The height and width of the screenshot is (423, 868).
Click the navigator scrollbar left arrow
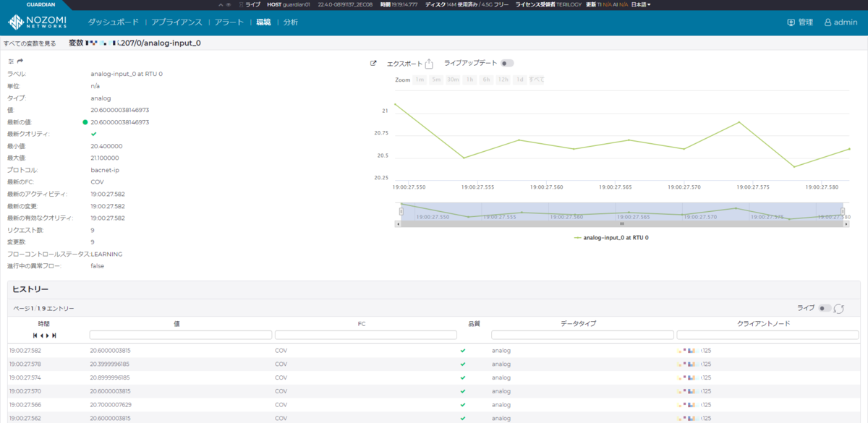coord(398,224)
